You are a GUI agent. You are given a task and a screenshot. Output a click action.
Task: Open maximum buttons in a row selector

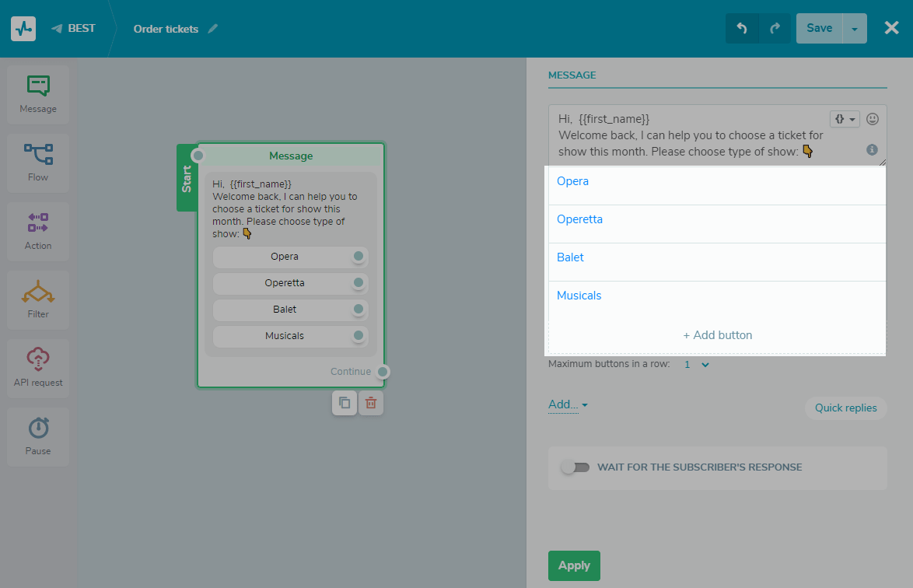tap(697, 364)
